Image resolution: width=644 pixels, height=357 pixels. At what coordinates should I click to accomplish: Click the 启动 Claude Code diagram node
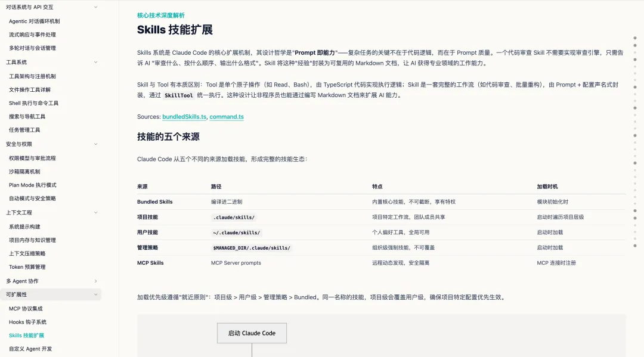point(252,333)
